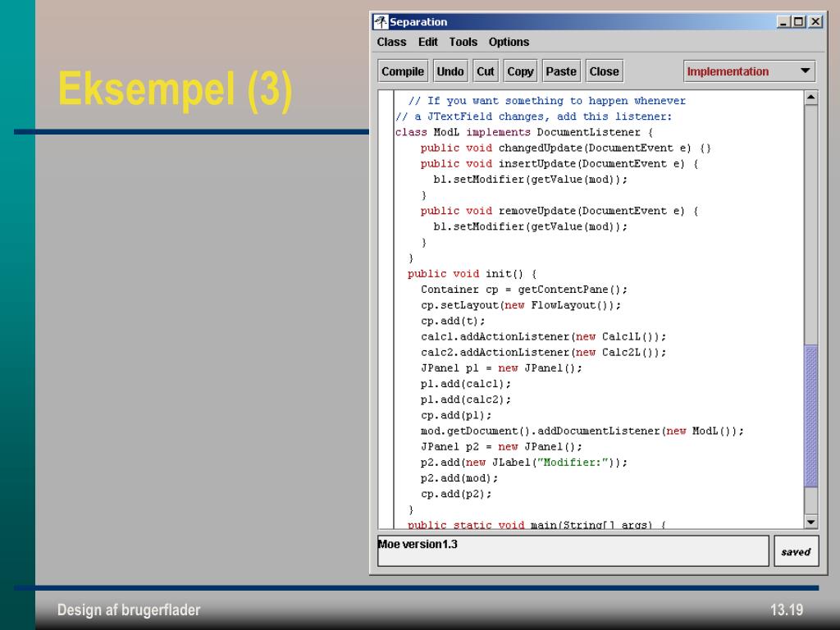Image resolution: width=840 pixels, height=630 pixels.
Task: Click the 'cp.add(t);' line
Action: [x=453, y=321]
